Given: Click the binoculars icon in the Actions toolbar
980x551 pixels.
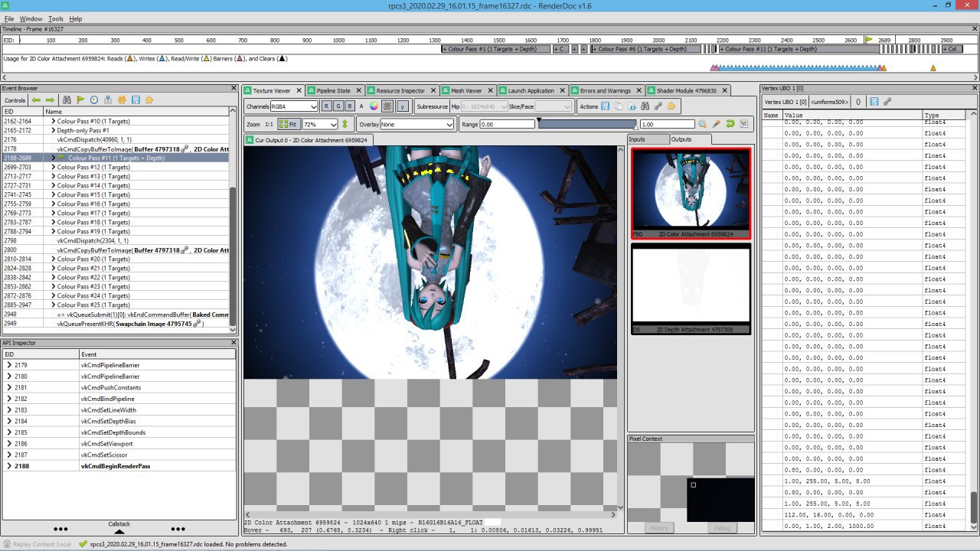Looking at the screenshot, I should pos(645,106).
